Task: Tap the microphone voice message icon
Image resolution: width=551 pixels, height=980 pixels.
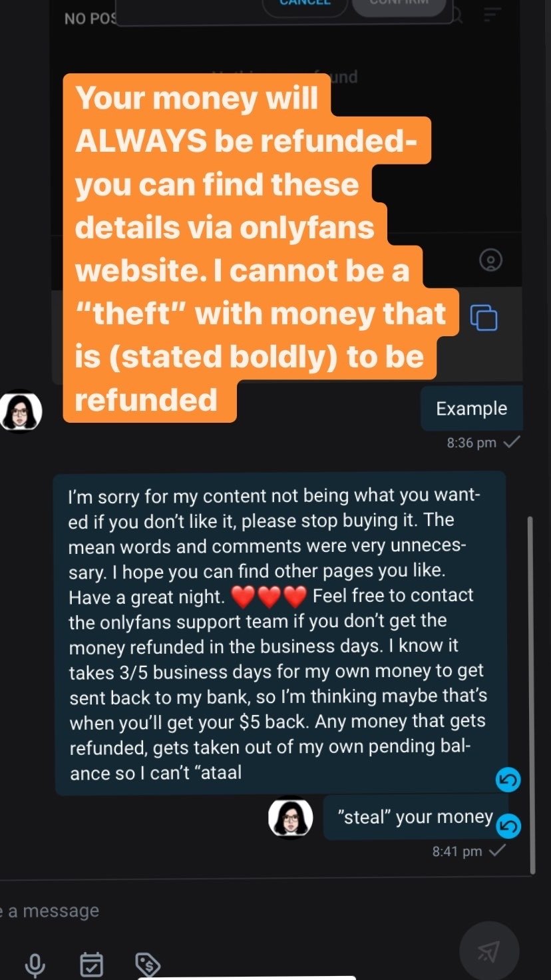Action: (35, 963)
